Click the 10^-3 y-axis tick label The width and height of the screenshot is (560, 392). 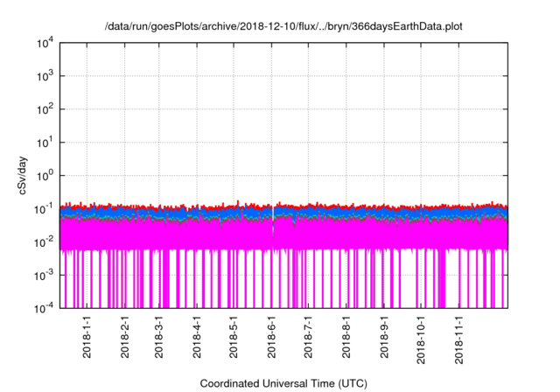[x=44, y=276]
